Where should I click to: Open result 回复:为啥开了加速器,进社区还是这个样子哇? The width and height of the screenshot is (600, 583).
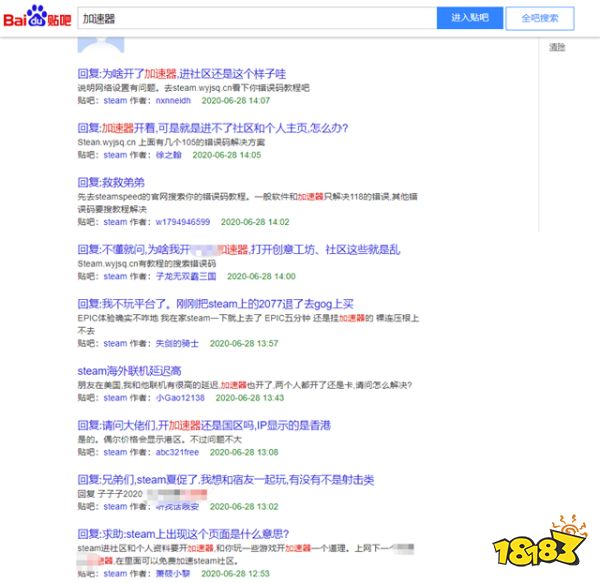coord(182,73)
